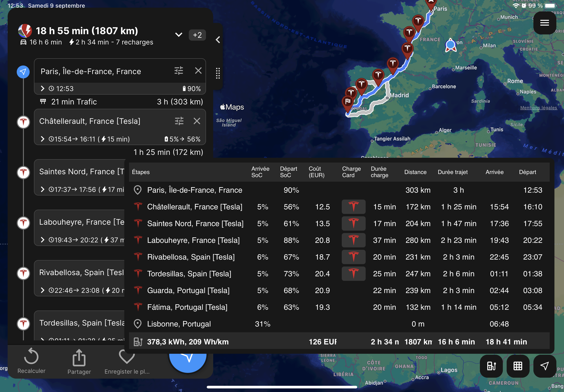Open settings sliders for Châtellerault stop
Image resolution: width=564 pixels, height=392 pixels.
(x=179, y=121)
